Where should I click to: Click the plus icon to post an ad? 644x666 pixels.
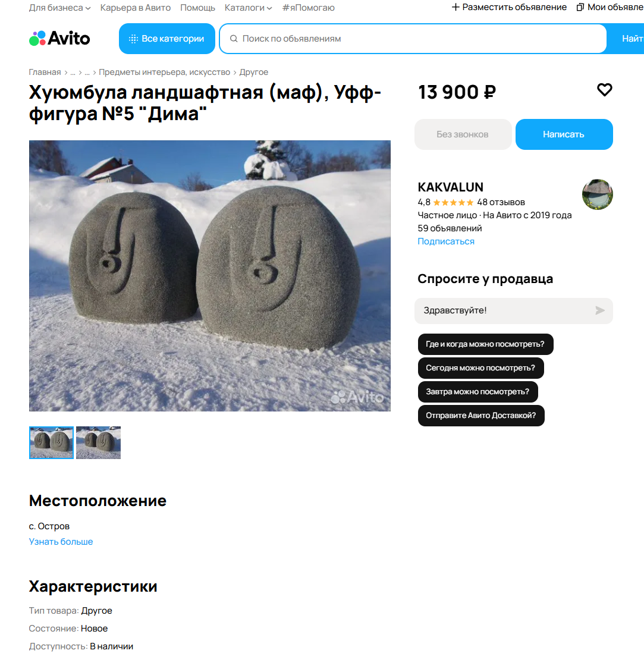455,7
